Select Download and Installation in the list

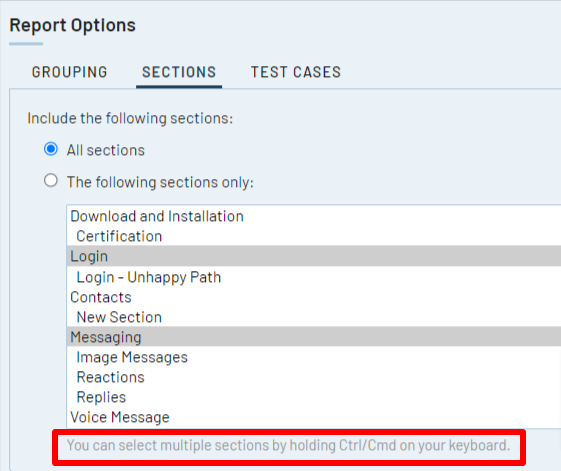pyautogui.click(x=314, y=216)
